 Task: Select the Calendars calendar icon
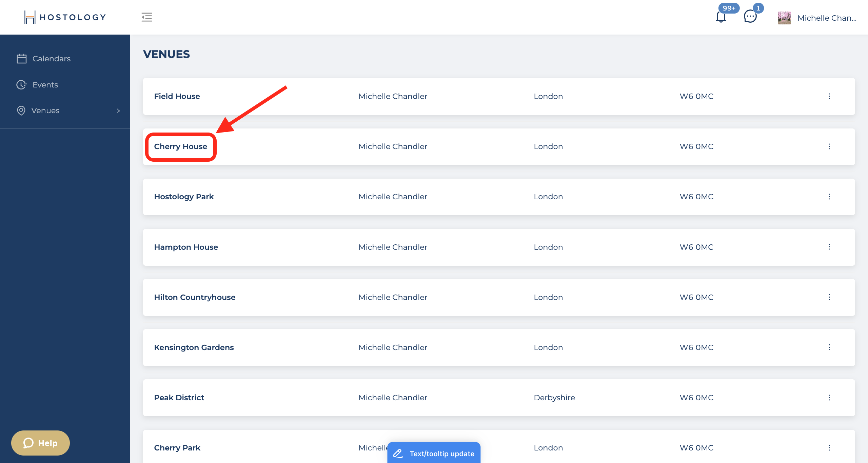pos(21,58)
